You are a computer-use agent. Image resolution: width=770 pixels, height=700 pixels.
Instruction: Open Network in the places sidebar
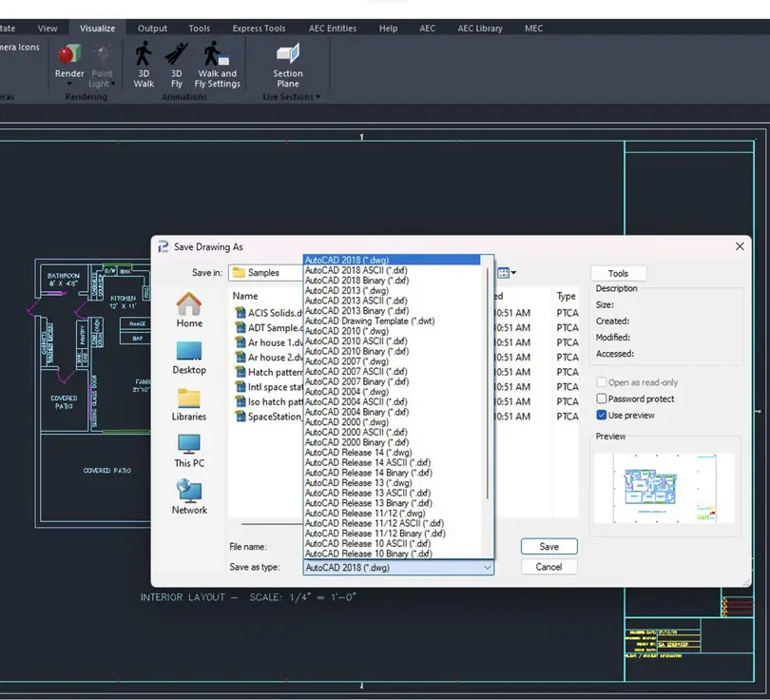point(189,497)
